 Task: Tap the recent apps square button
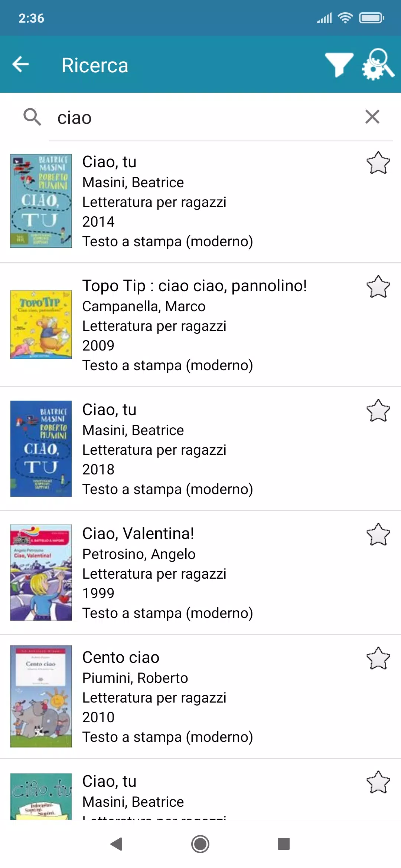[283, 844]
